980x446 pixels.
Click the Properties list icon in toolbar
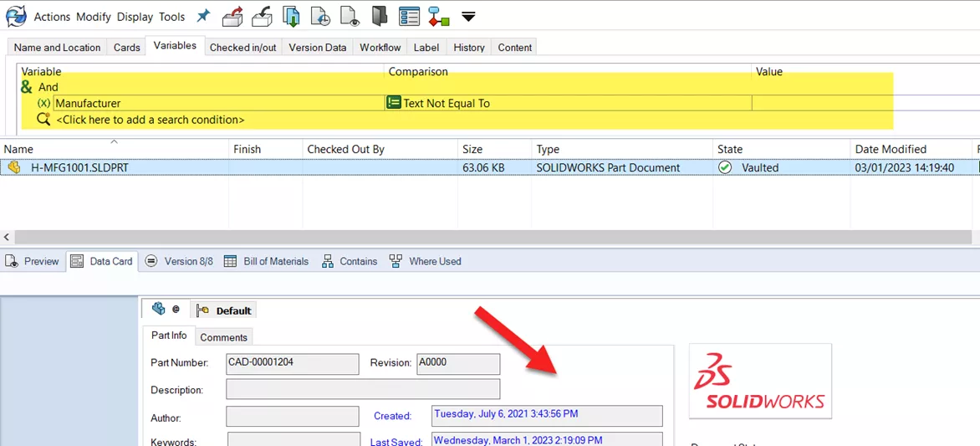(409, 16)
